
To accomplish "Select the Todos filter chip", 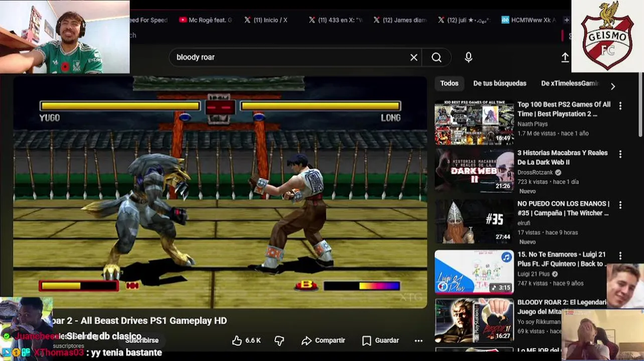I will pos(449,83).
